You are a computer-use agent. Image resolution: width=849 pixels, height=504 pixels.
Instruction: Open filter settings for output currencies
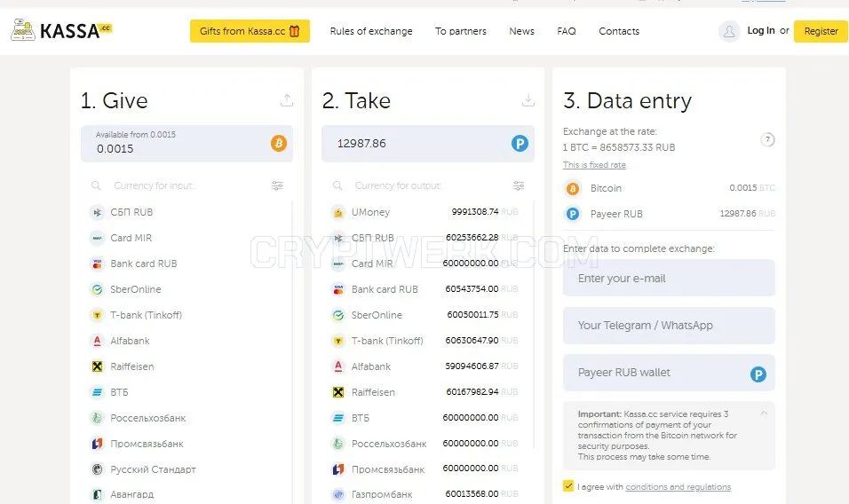(x=519, y=185)
